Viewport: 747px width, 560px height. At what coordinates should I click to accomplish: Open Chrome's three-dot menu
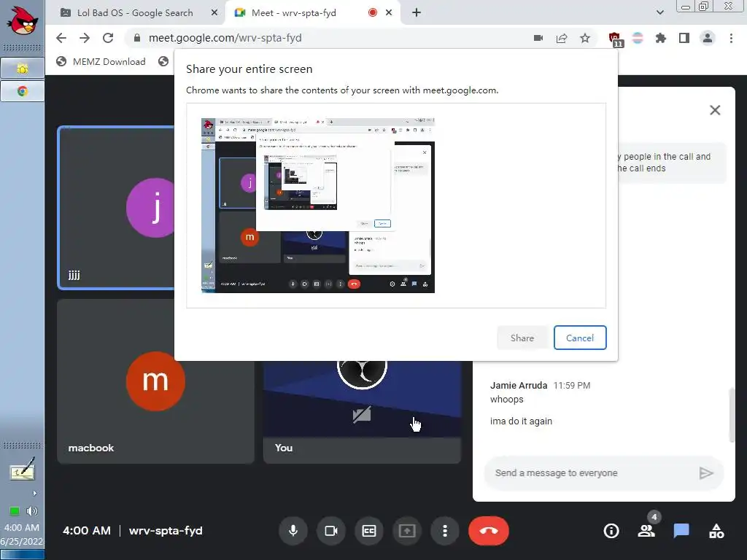click(x=731, y=38)
